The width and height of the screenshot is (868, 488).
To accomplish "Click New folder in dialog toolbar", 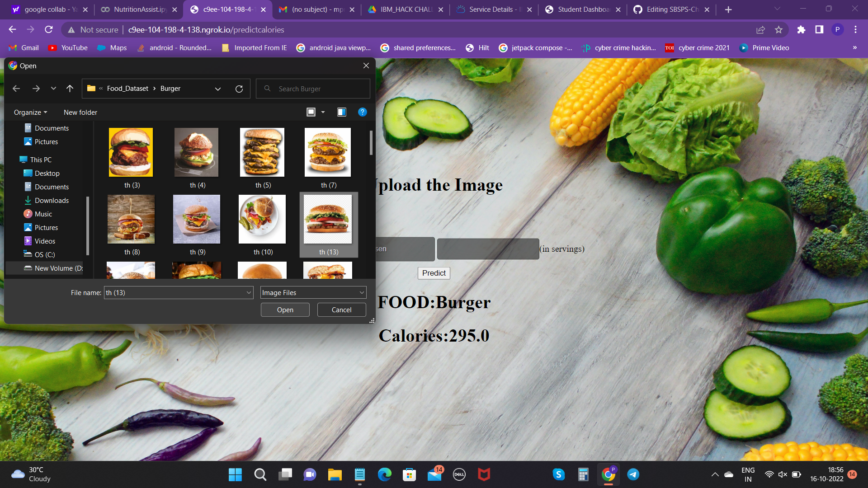I will (80, 113).
